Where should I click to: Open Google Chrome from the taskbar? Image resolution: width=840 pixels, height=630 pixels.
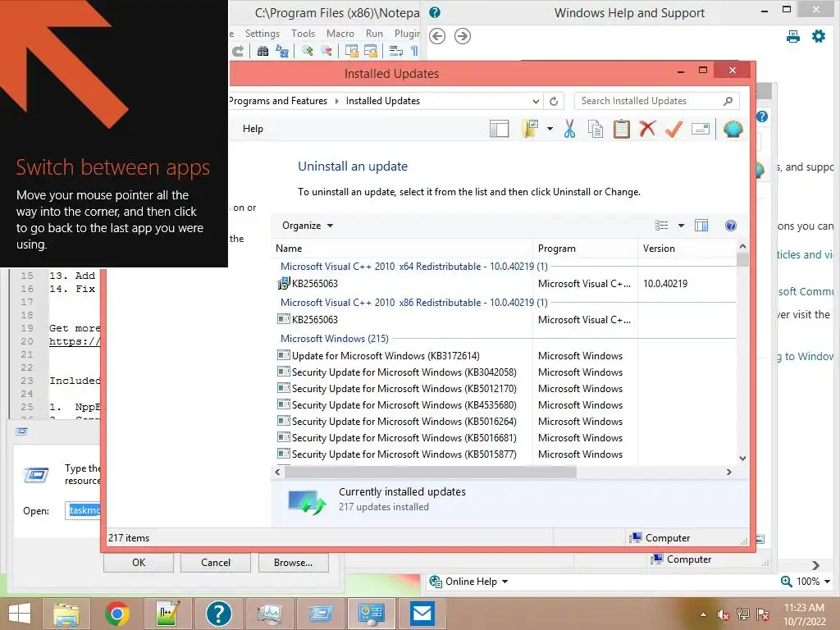click(116, 614)
